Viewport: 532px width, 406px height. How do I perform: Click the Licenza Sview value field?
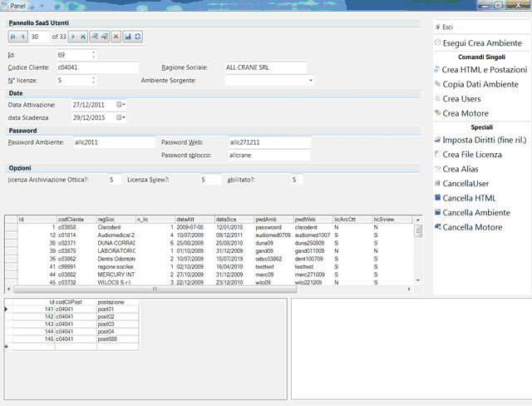210,180
